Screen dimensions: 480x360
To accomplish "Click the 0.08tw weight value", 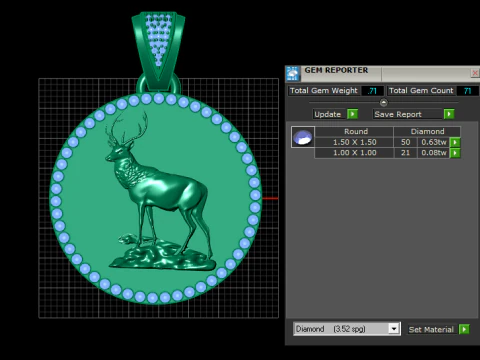I will [x=434, y=153].
